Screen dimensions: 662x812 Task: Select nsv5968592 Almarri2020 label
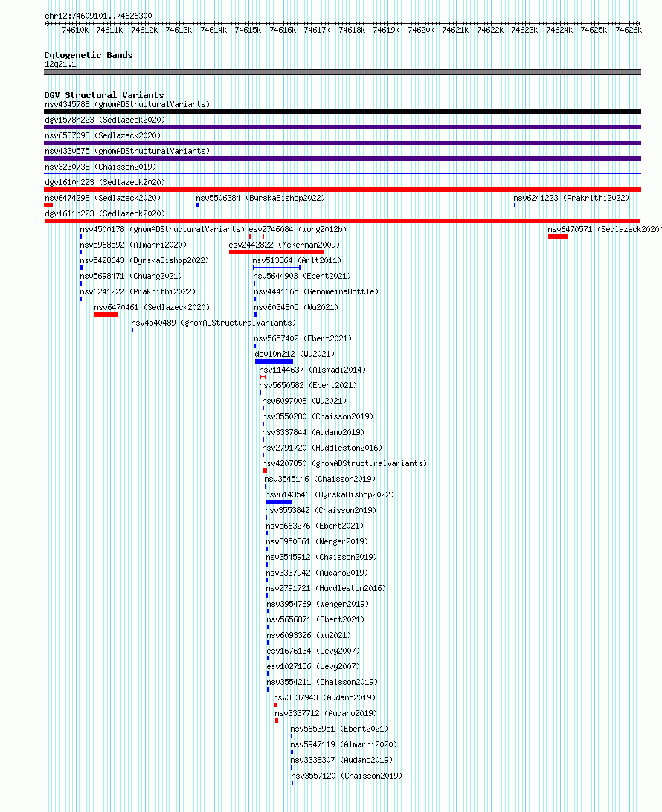pyautogui.click(x=133, y=245)
